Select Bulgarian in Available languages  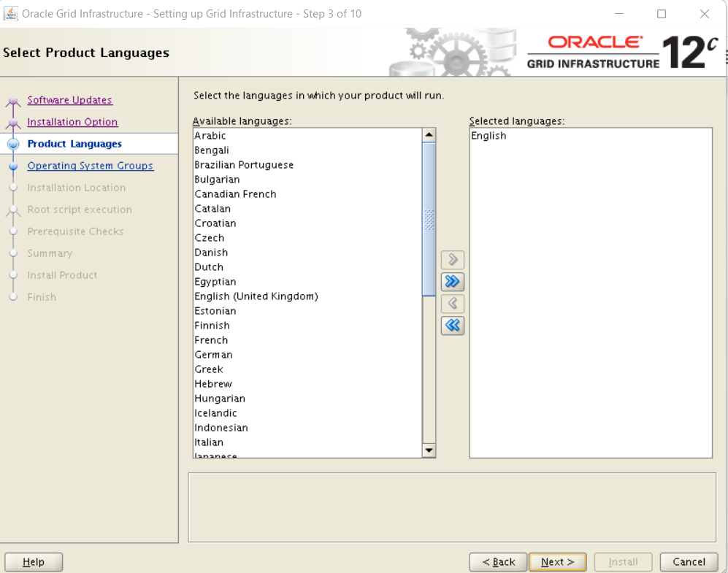tap(307, 180)
